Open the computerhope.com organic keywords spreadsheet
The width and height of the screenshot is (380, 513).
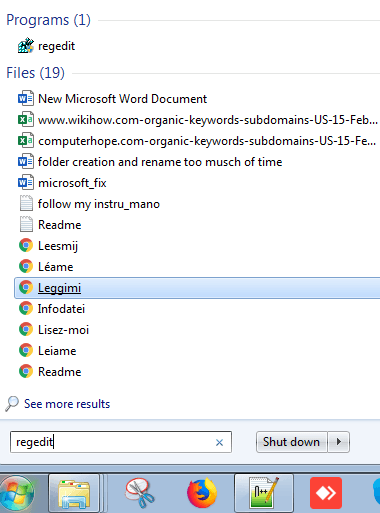207,141
